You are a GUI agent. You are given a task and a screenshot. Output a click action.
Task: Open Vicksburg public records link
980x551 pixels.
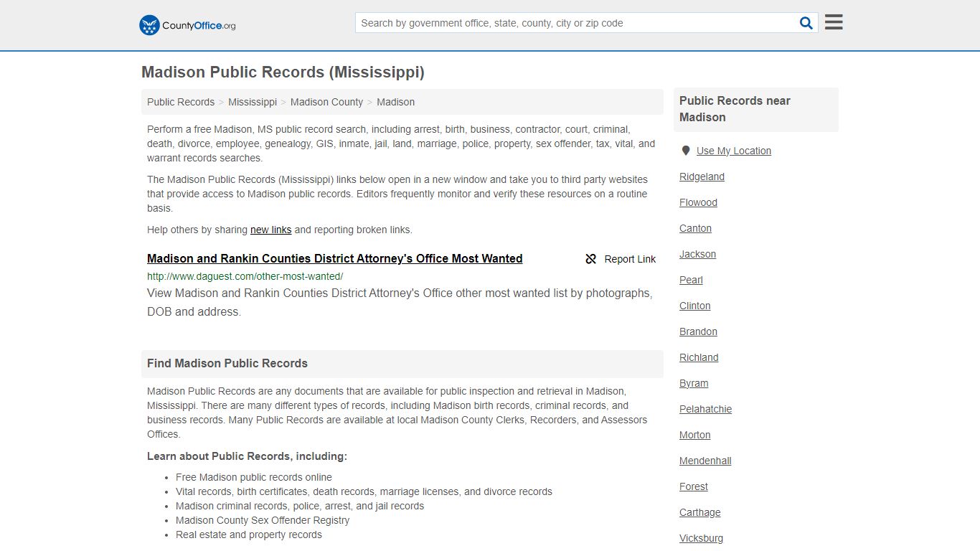point(701,538)
